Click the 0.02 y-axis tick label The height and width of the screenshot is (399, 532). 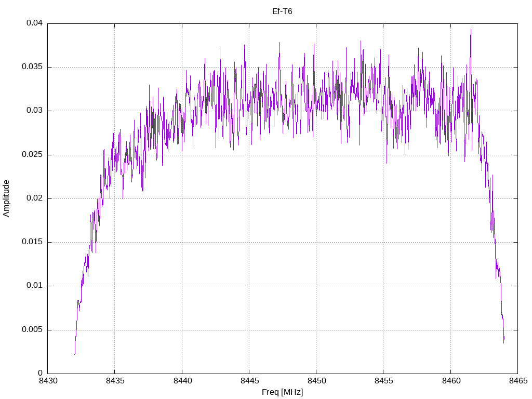pos(35,198)
